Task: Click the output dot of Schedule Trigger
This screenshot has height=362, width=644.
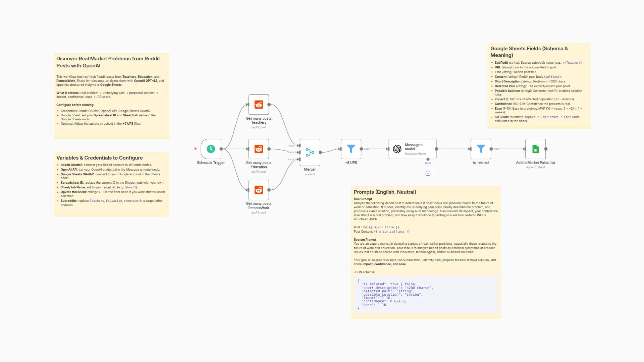Action: (x=221, y=149)
